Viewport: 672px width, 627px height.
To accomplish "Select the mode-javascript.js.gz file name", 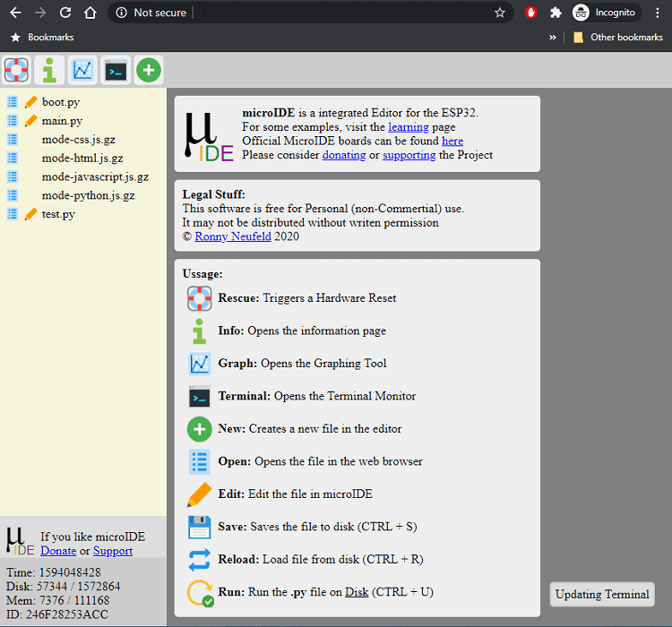I will tap(95, 177).
